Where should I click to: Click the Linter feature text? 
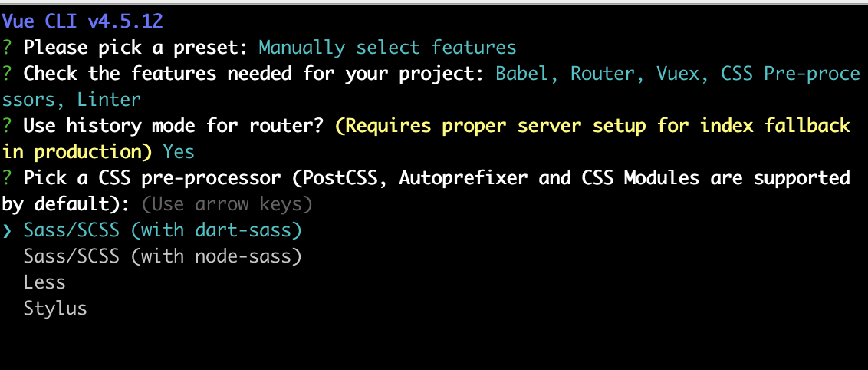(109, 101)
